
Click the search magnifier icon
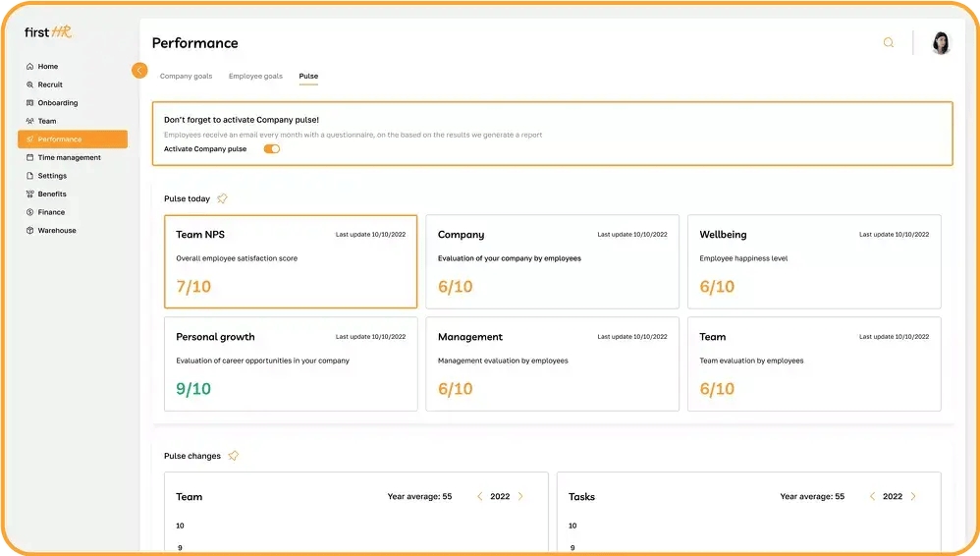[889, 43]
